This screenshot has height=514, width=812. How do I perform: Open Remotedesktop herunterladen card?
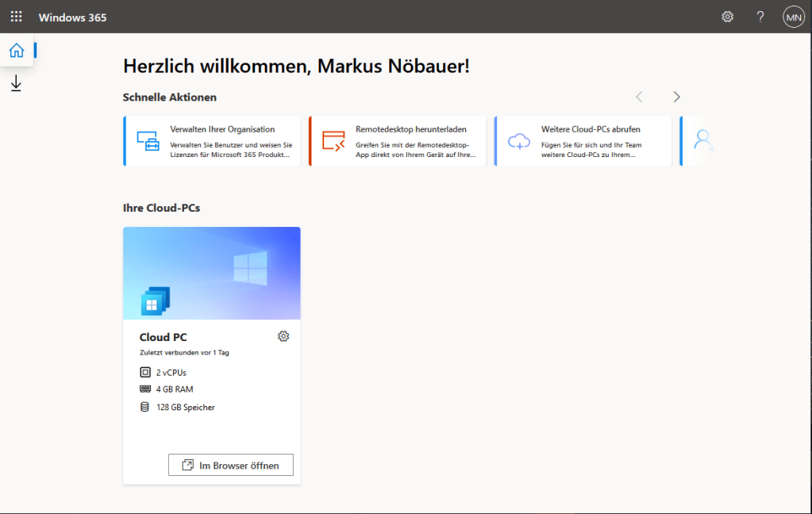398,141
